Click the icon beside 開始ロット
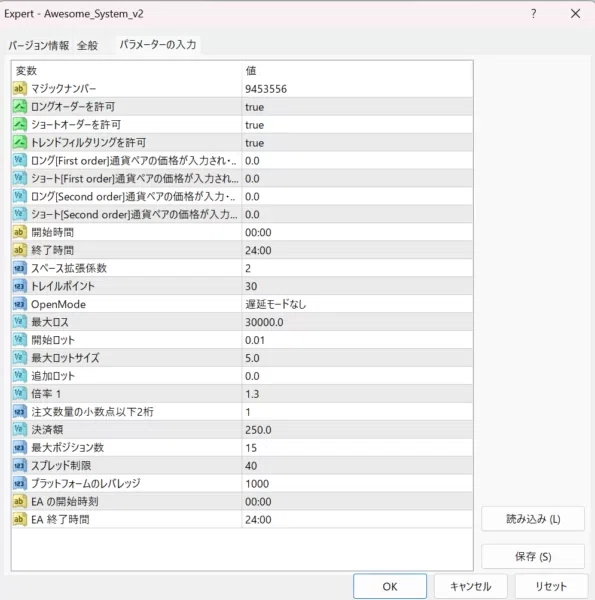 (x=20, y=340)
